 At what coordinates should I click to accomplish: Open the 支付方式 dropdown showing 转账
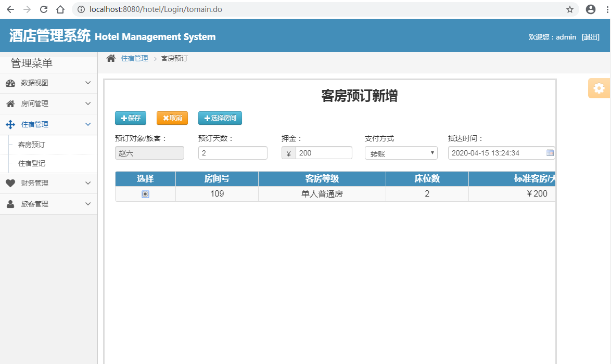401,153
